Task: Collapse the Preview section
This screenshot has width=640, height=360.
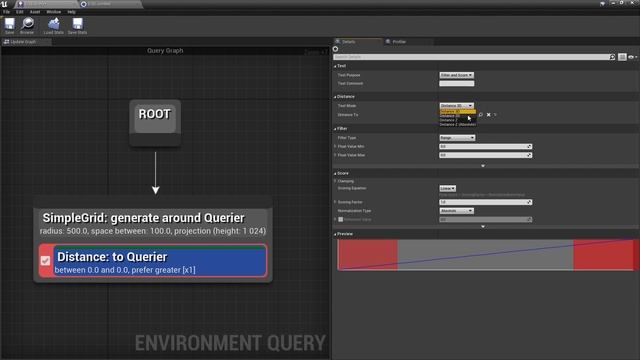Action: 335,234
